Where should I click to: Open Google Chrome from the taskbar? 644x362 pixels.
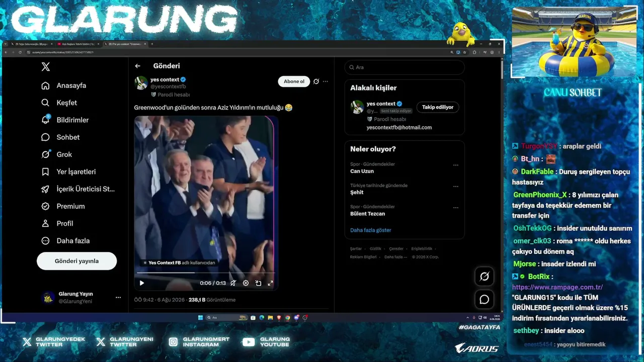(x=288, y=318)
